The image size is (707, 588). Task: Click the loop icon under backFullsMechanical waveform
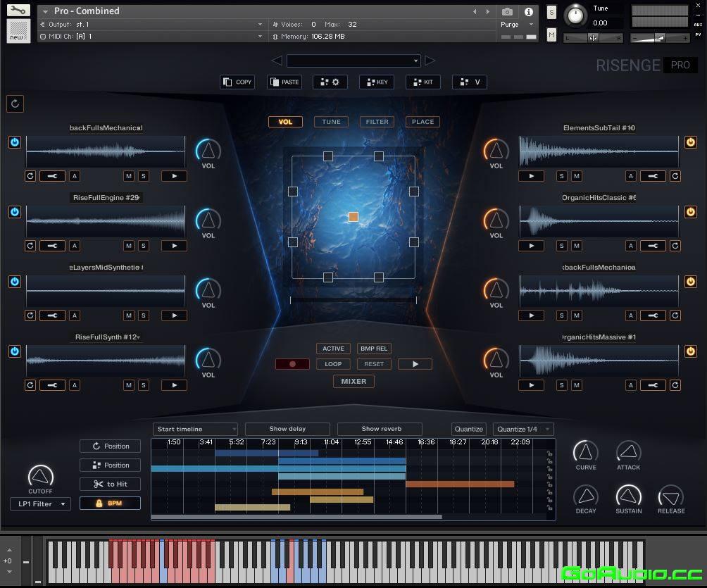click(30, 176)
